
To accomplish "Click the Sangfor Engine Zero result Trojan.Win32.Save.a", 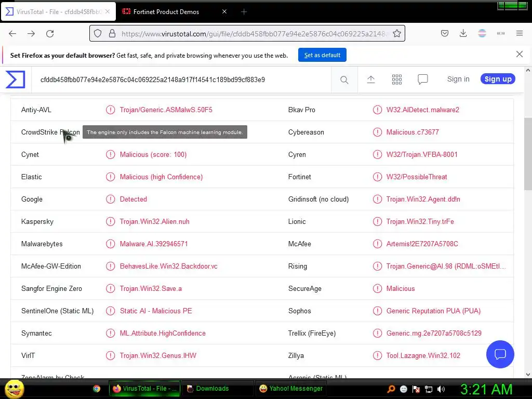I will click(x=151, y=289).
